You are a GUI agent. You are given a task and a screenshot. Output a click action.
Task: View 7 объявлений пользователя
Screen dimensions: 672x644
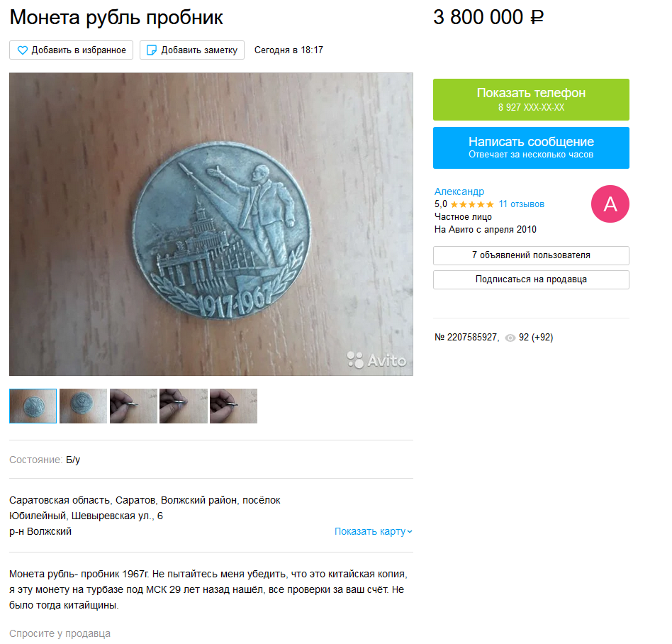point(531,255)
